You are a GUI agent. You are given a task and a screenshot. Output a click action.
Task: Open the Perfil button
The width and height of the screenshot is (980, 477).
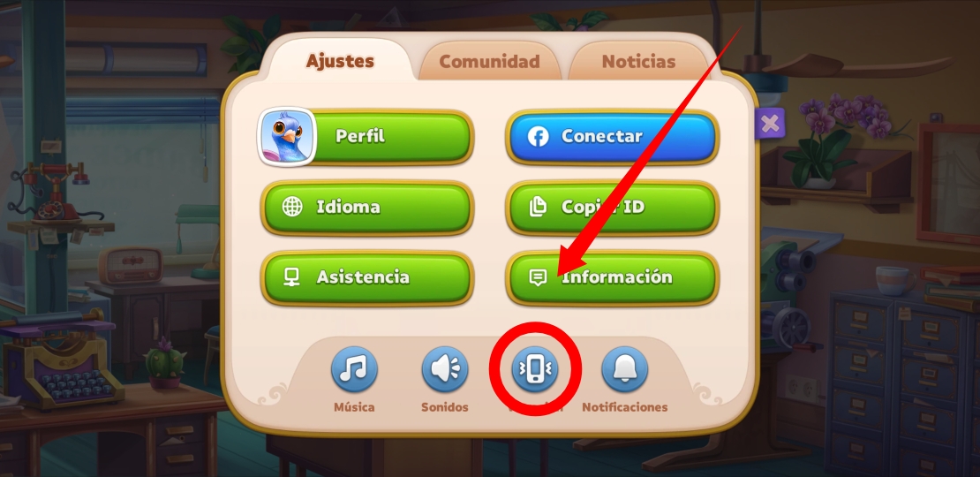tap(366, 137)
